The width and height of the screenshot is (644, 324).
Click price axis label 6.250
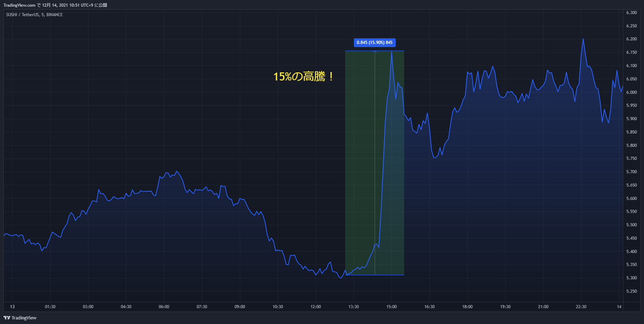click(631, 26)
